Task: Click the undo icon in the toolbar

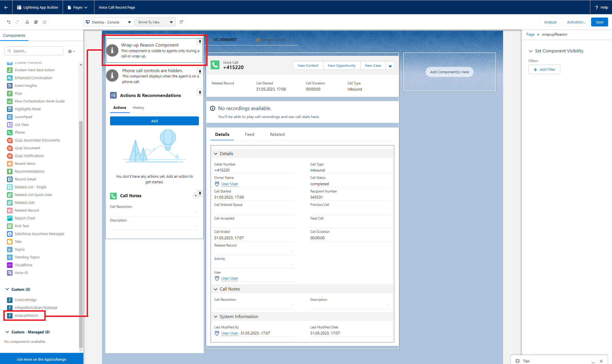Action: [x=9, y=22]
